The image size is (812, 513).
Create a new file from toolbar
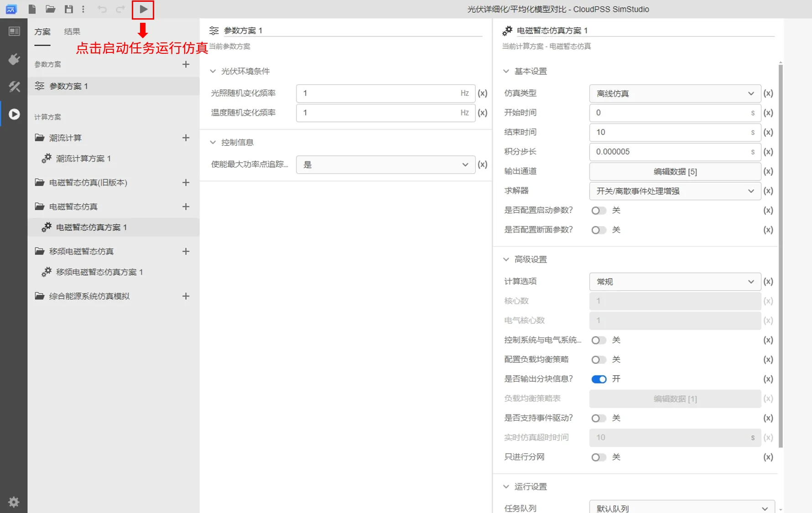(x=32, y=9)
